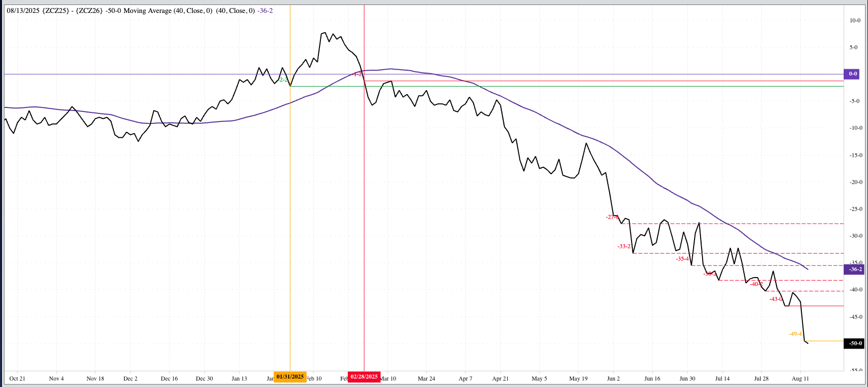Select the green -2-2 level annotation

click(x=283, y=80)
